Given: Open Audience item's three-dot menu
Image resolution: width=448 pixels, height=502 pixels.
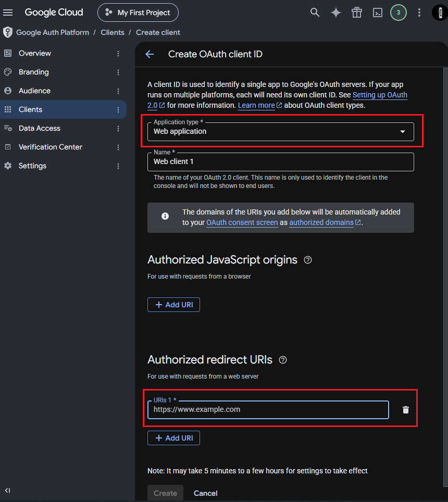Looking at the screenshot, I should coord(118,91).
